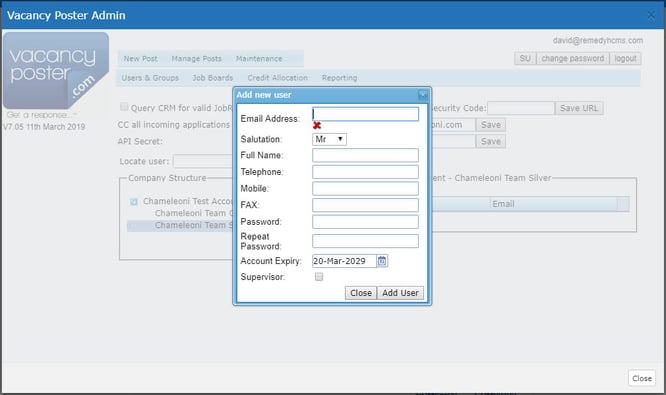Toggle Query CRM for valid JobRef checkbox
666x395 pixels.
124,107
